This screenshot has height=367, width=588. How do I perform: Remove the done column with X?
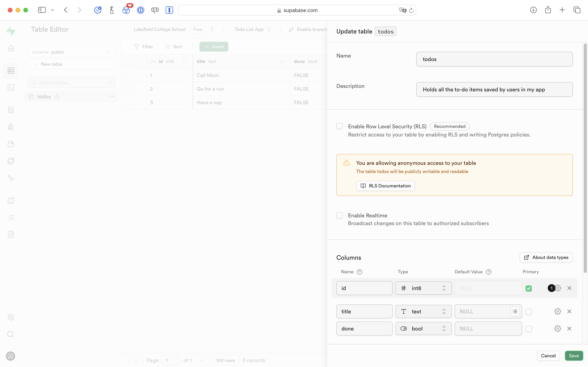[569, 328]
